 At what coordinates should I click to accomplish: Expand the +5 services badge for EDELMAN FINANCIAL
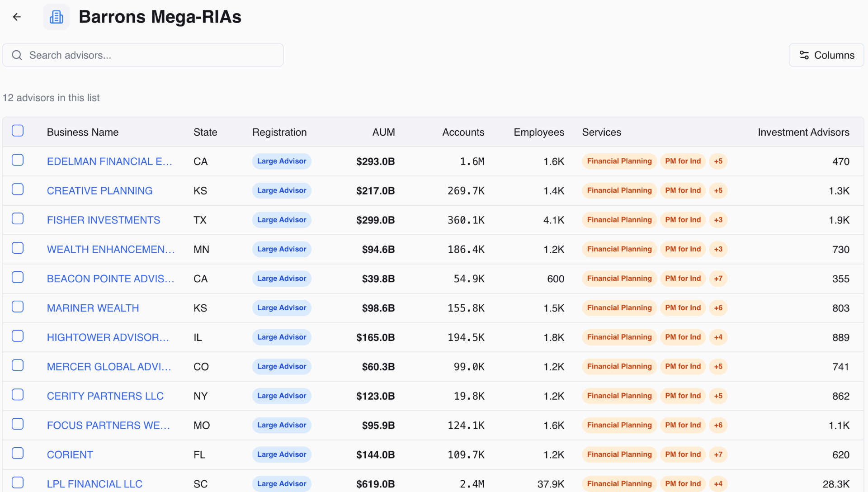point(718,161)
